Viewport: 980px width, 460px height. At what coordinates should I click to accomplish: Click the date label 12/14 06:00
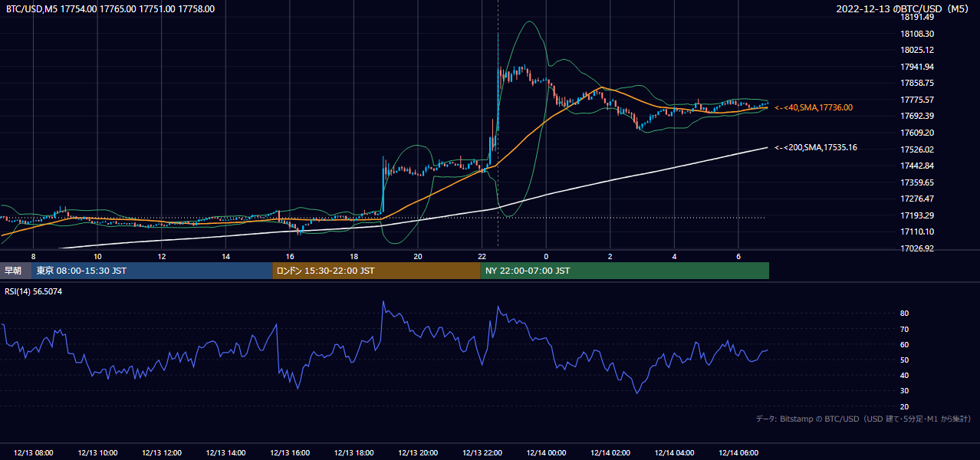coord(738,453)
